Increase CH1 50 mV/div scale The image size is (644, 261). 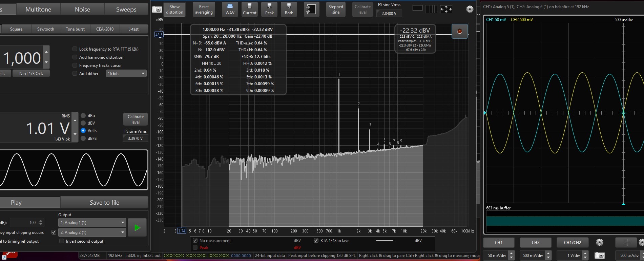pyautogui.click(x=512, y=253)
